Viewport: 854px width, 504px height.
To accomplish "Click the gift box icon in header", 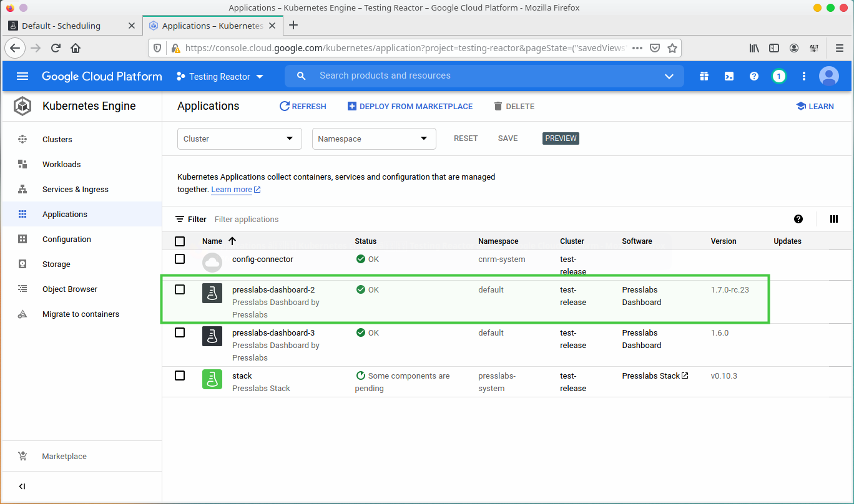I will tap(704, 76).
